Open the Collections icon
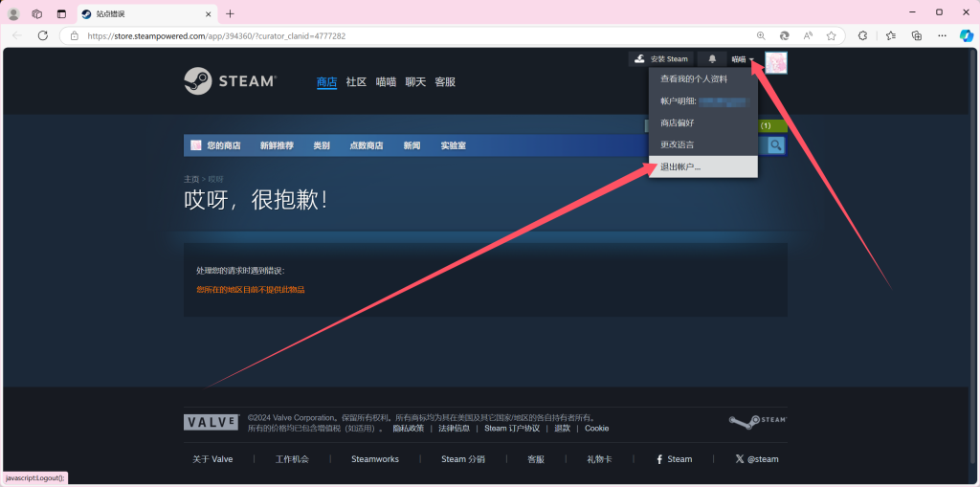The width and height of the screenshot is (980, 487). pos(917,35)
